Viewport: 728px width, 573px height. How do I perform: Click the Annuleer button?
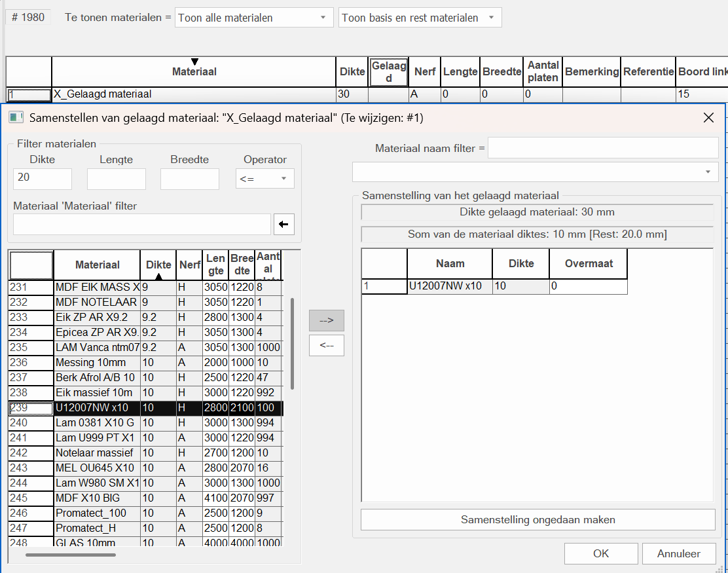coord(678,553)
